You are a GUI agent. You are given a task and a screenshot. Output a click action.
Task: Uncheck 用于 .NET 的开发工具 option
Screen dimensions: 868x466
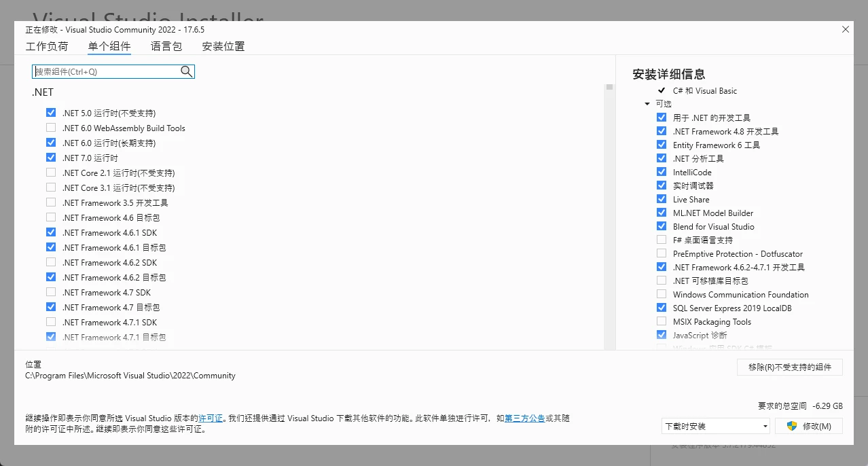pos(662,118)
